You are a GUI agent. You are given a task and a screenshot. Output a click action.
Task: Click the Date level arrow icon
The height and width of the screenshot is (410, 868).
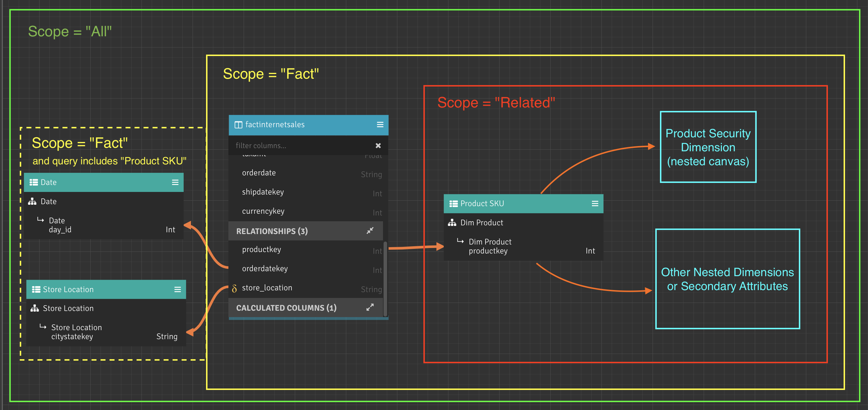click(40, 220)
